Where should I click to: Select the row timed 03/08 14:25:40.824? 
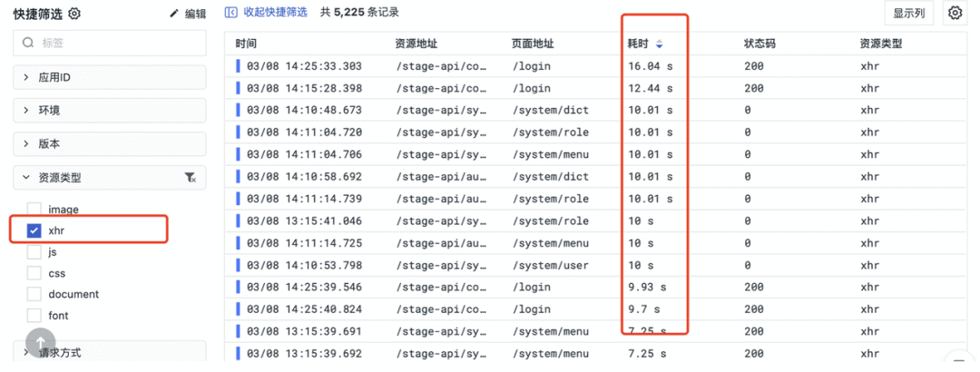click(595, 308)
